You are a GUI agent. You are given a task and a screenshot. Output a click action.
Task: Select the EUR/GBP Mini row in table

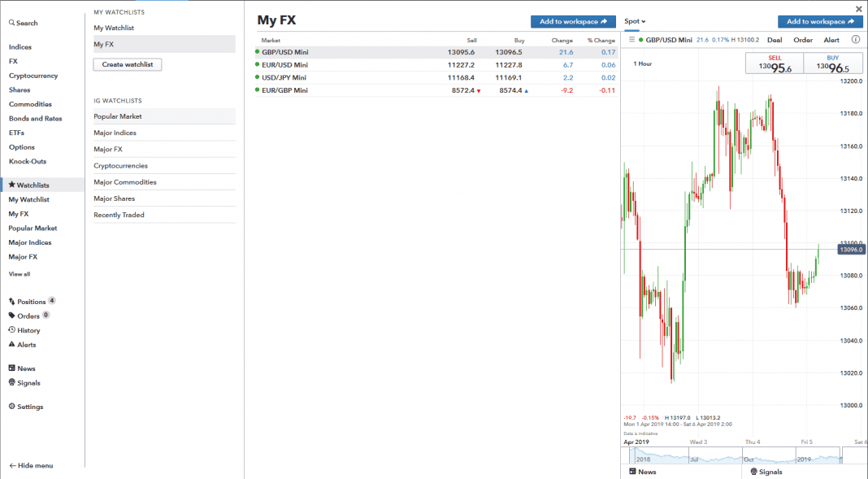pyautogui.click(x=284, y=90)
